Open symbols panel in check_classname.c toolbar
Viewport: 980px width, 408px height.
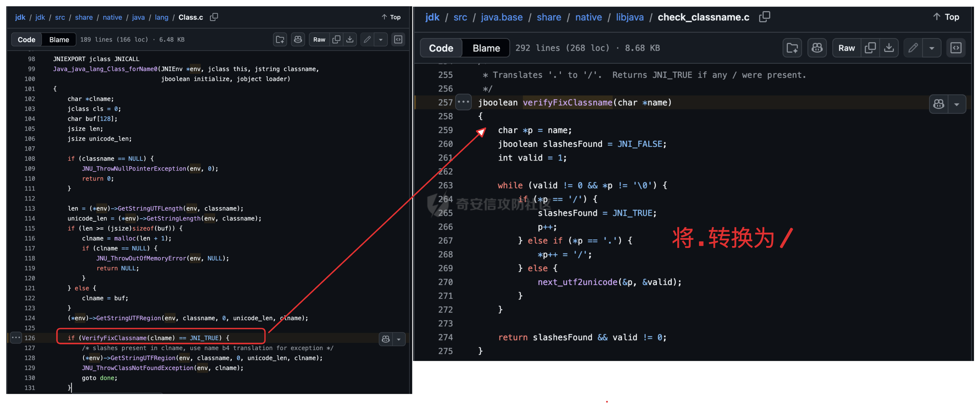[x=956, y=48]
